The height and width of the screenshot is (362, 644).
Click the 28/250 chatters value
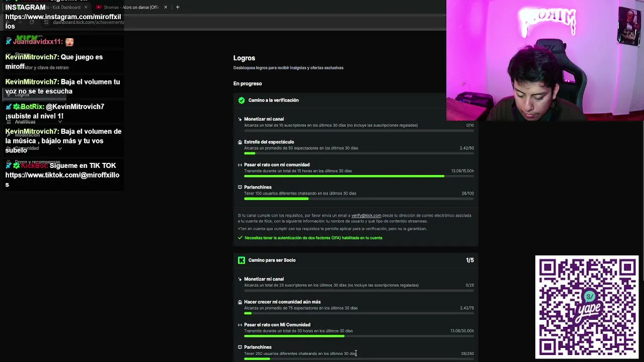point(467,353)
